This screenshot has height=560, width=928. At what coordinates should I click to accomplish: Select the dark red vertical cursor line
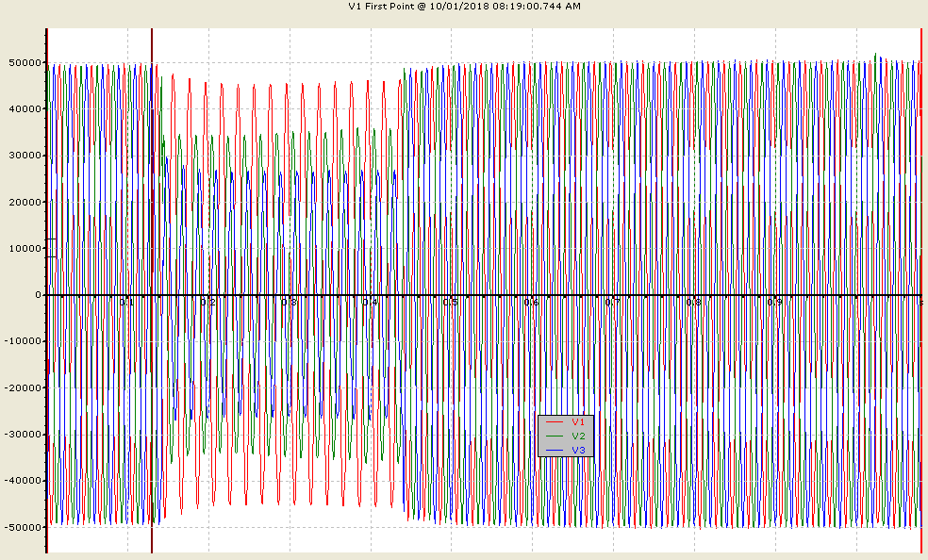click(x=152, y=290)
